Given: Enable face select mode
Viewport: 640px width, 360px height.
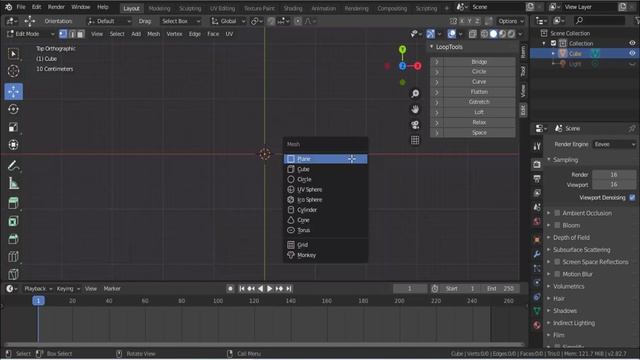Looking at the screenshot, I should click(81, 34).
